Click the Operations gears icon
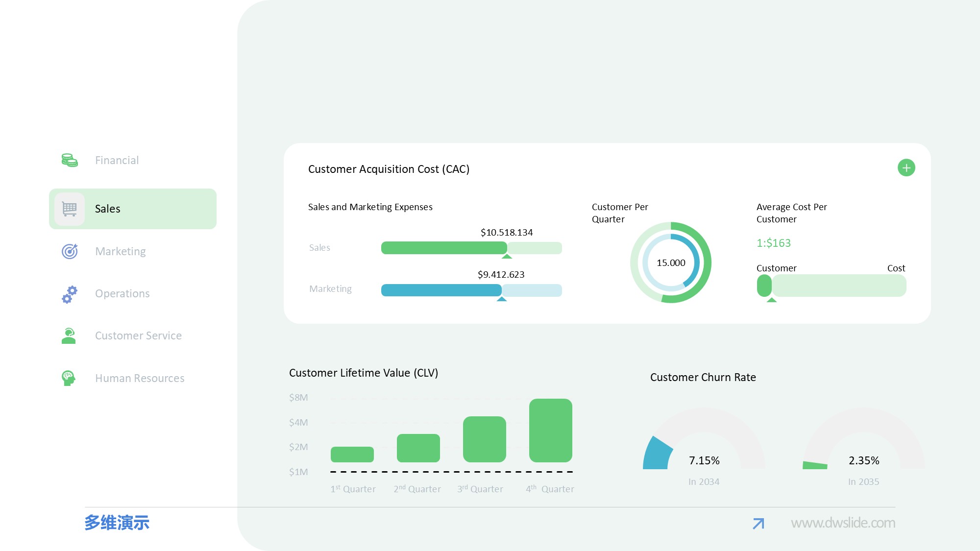Screen dimensions: 980x551 pos(70,294)
